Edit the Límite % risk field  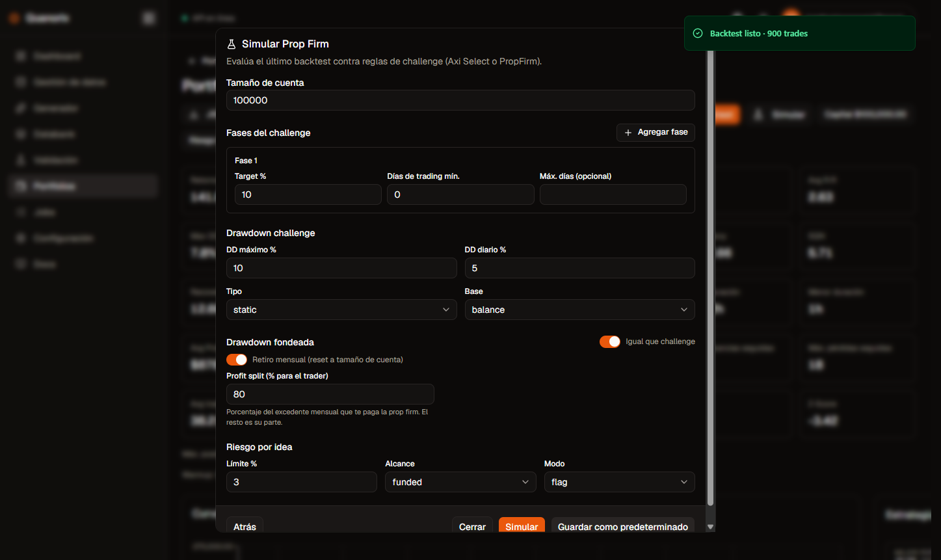(301, 482)
